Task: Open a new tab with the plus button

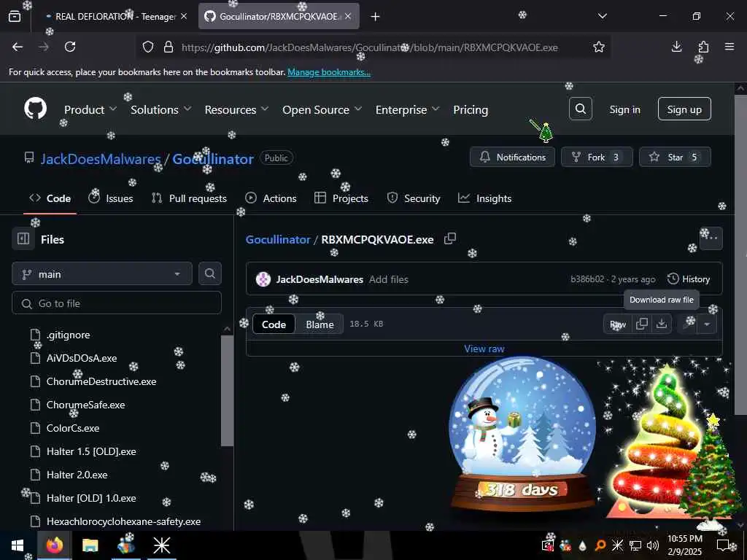Action: tap(376, 17)
